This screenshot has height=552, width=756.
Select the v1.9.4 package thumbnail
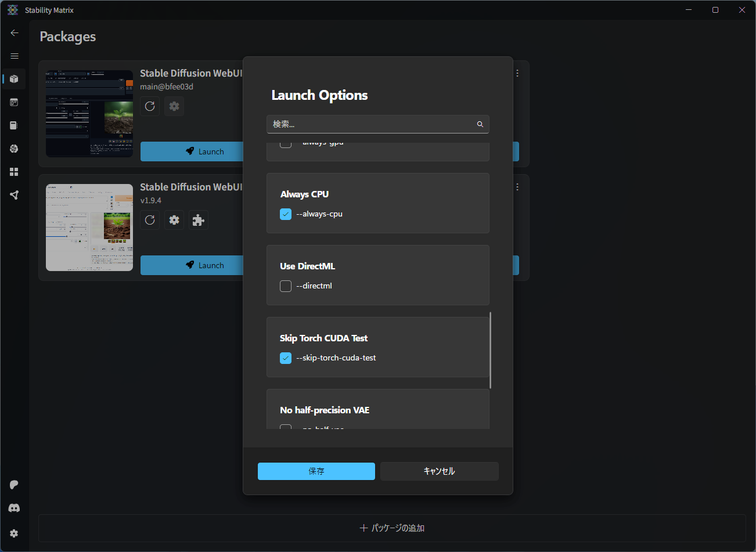(89, 228)
